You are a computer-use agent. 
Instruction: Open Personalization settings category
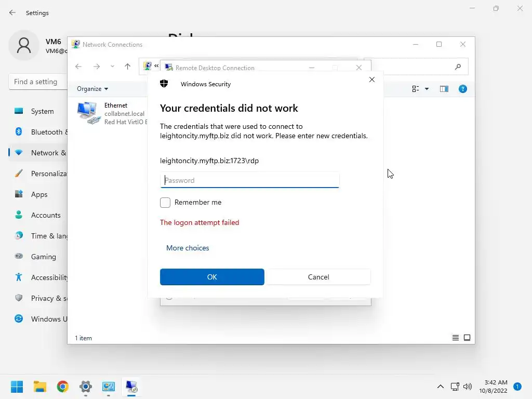coord(38,174)
